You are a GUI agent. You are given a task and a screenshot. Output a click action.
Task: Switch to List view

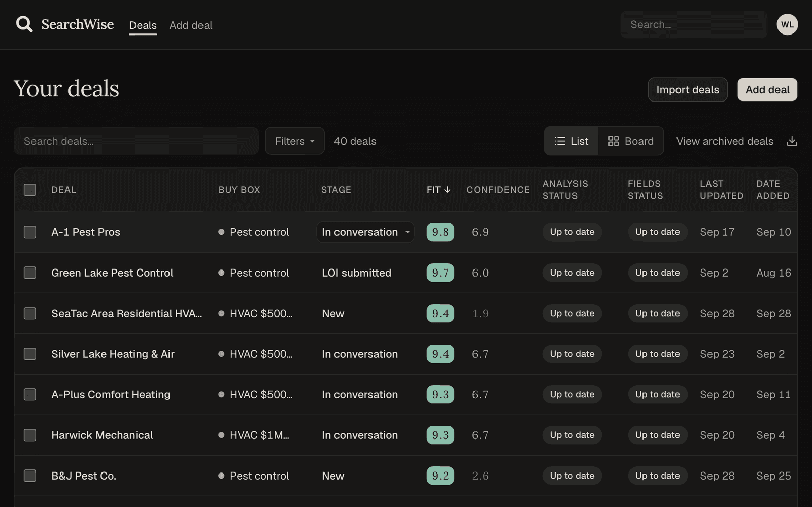tap(571, 141)
